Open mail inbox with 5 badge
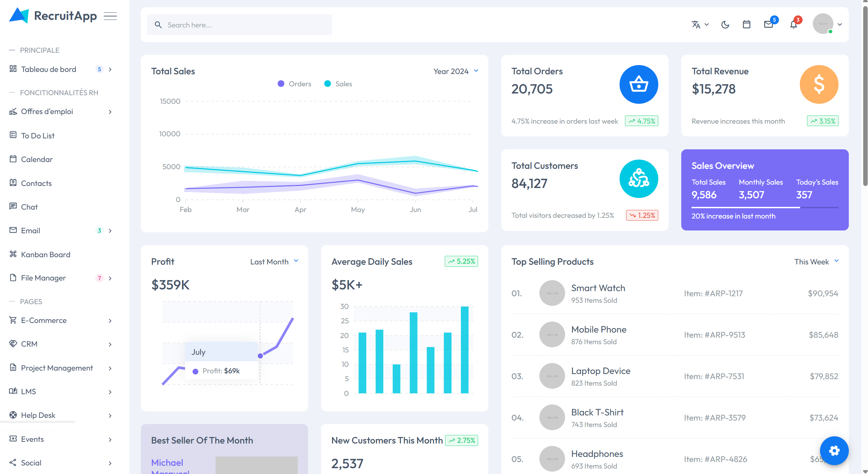 [x=769, y=25]
